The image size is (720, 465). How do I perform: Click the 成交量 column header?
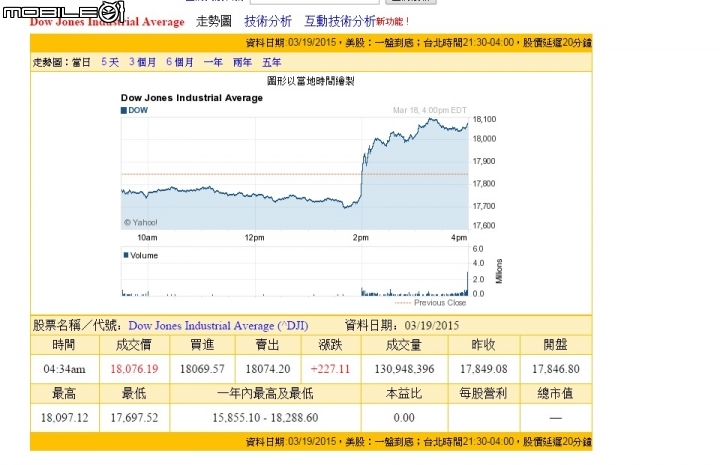click(x=404, y=345)
